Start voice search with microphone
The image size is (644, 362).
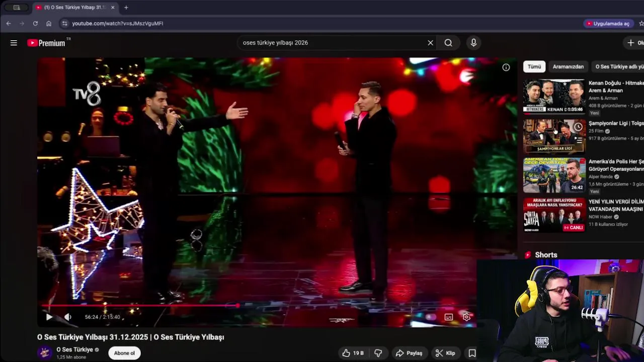[473, 43]
